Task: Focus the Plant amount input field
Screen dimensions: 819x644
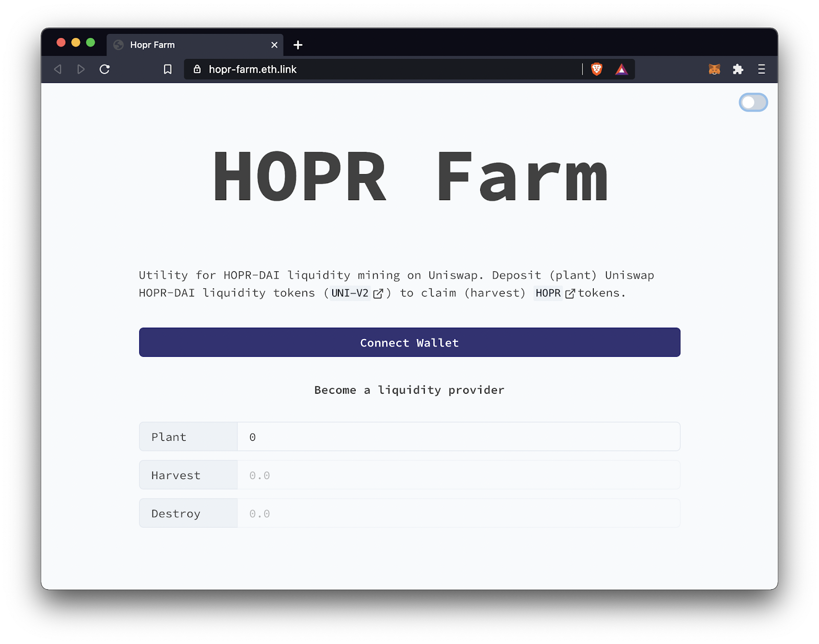Action: 459,437
